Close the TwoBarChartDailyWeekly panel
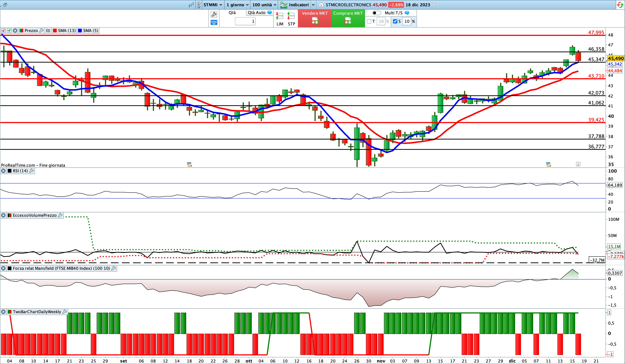The image size is (625, 364). click(x=3, y=312)
